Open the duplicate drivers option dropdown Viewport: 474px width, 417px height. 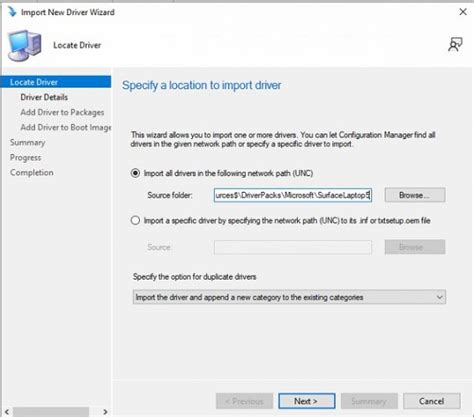(x=289, y=297)
